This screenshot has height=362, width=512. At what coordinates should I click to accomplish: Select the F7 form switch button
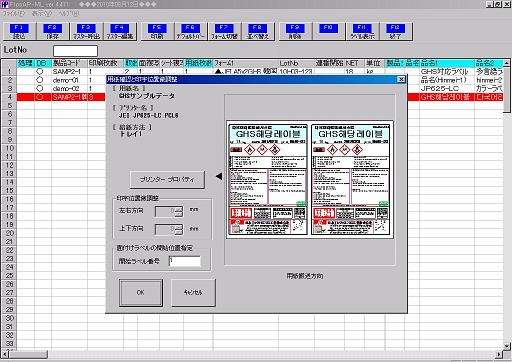224,32
